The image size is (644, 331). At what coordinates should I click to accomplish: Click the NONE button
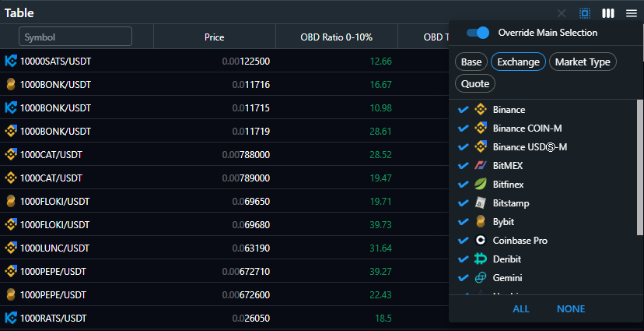[571, 309]
